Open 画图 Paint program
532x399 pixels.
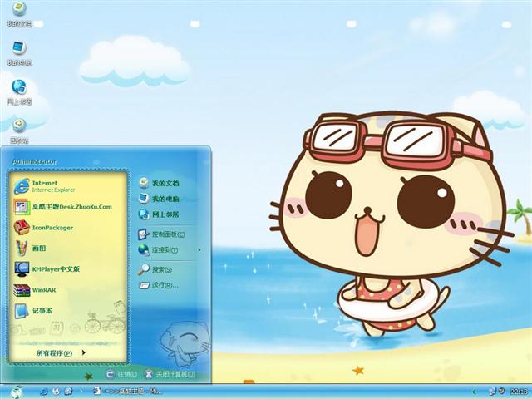click(x=30, y=248)
